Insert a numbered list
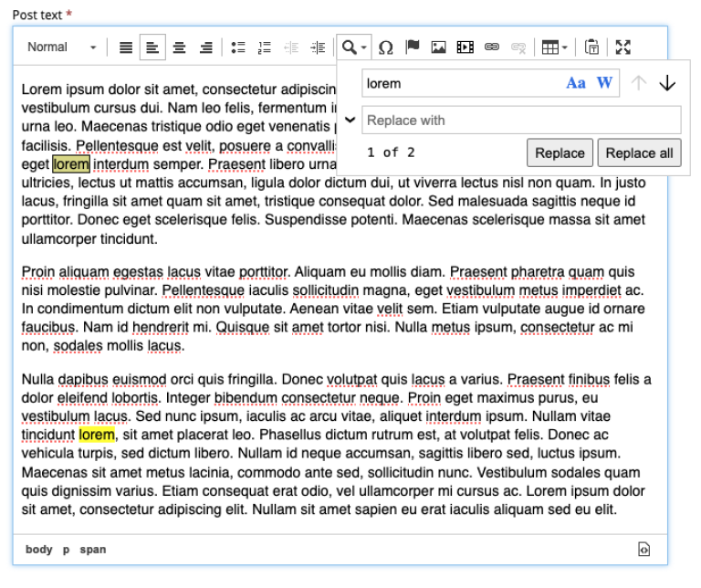The height and width of the screenshot is (588, 701). click(265, 47)
